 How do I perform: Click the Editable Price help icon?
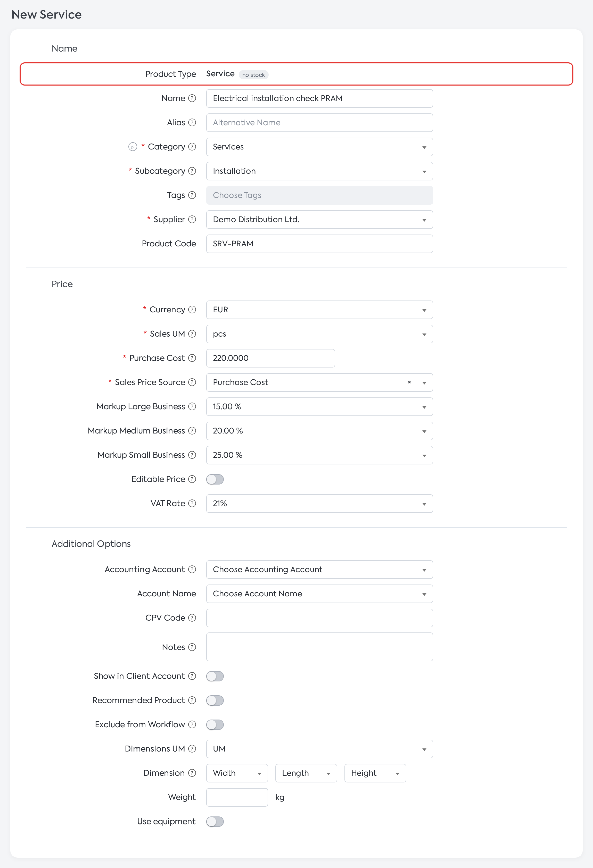click(192, 479)
